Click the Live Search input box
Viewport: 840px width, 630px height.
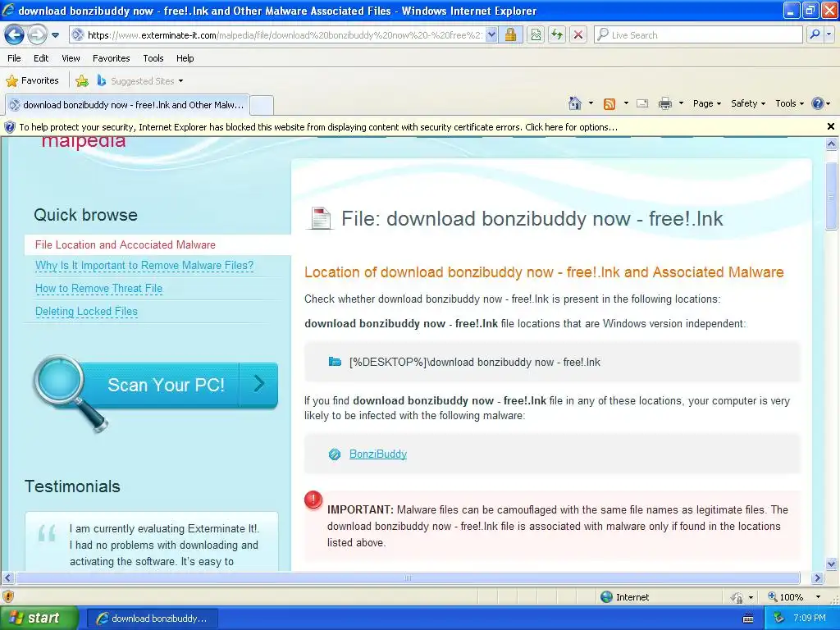pos(698,35)
